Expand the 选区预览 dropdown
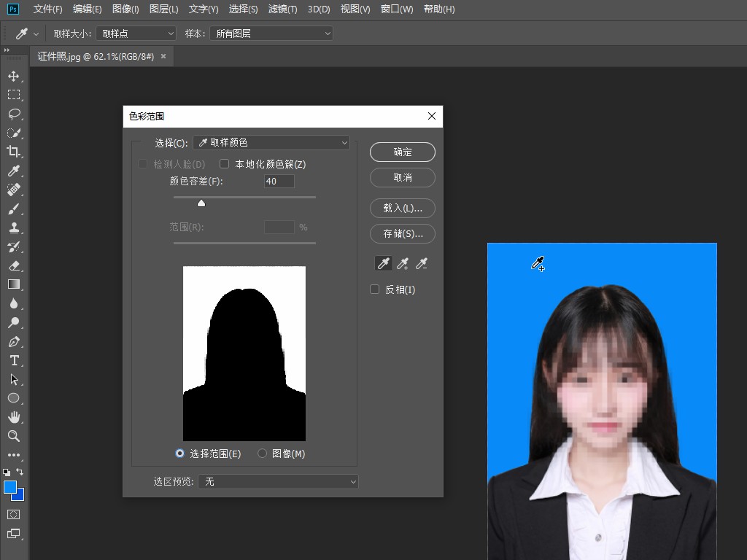The width and height of the screenshot is (747, 560). (x=279, y=481)
